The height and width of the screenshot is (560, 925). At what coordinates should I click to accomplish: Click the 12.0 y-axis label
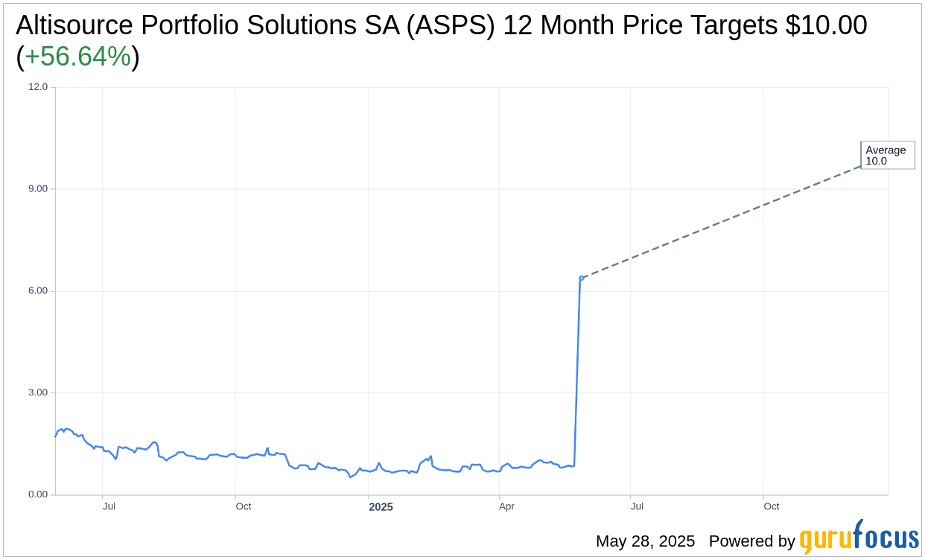(x=38, y=87)
